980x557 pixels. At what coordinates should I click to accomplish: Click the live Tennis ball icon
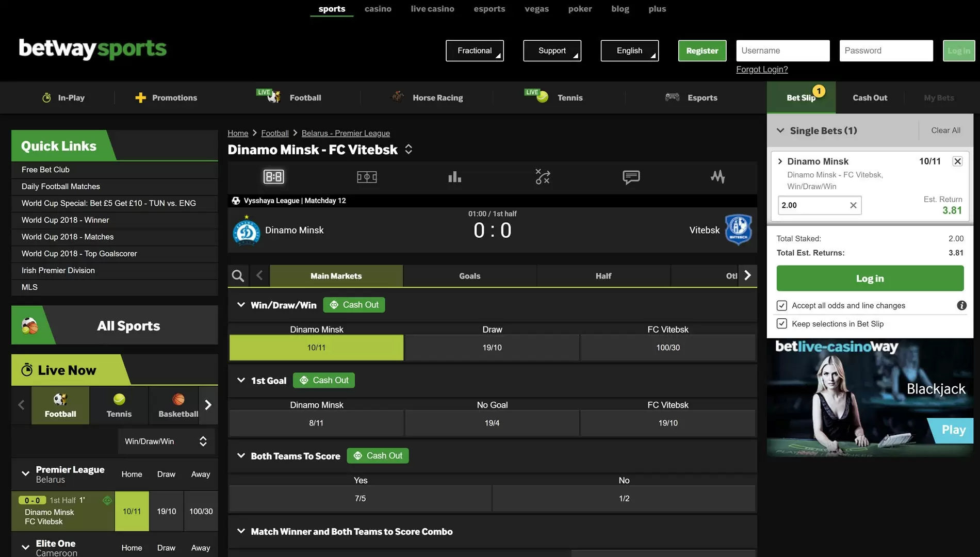(x=542, y=97)
